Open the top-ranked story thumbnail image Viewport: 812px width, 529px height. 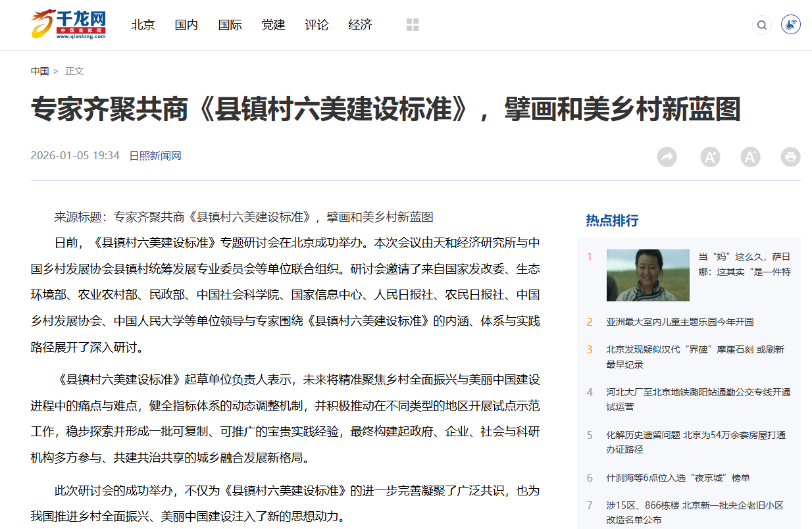pyautogui.click(x=647, y=275)
